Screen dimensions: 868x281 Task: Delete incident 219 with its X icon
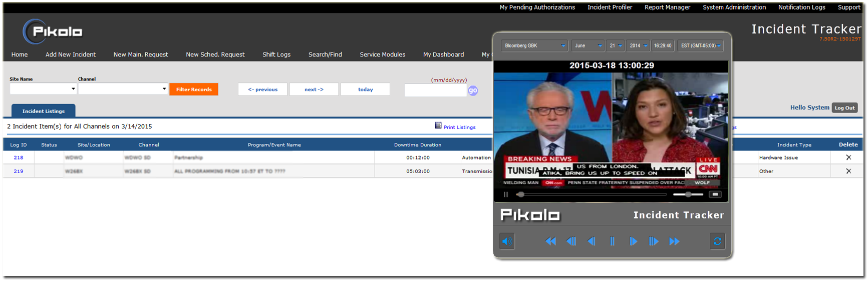click(848, 171)
